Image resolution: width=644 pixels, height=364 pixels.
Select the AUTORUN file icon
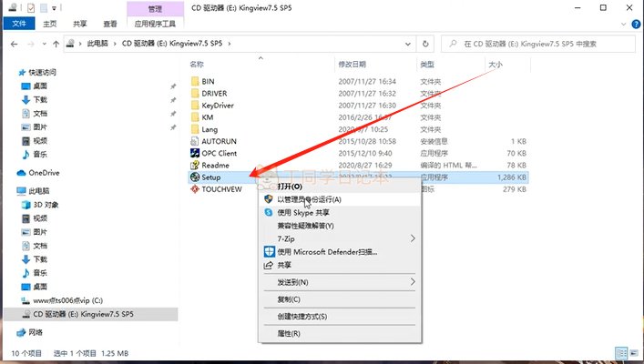point(195,141)
